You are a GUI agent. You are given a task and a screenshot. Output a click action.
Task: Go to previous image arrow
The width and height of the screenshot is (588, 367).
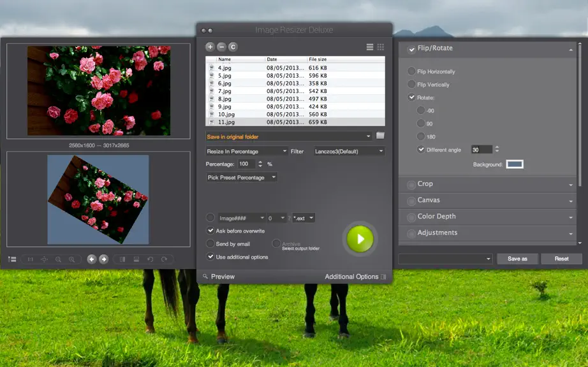(x=92, y=259)
